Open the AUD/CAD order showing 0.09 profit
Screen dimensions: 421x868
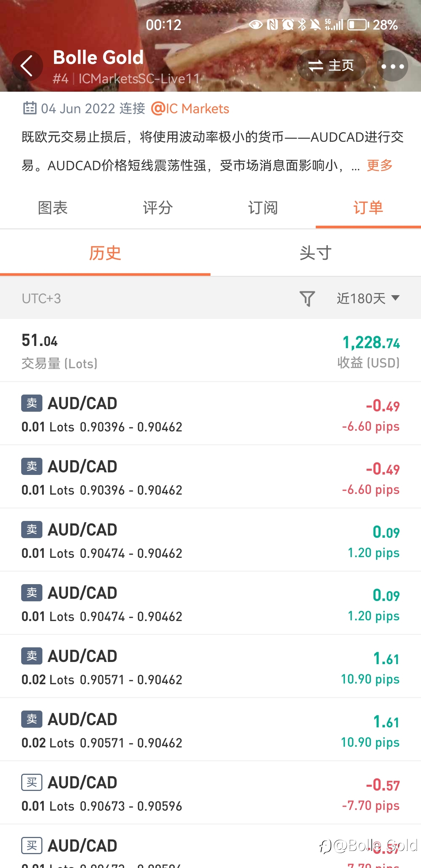pos(210,540)
